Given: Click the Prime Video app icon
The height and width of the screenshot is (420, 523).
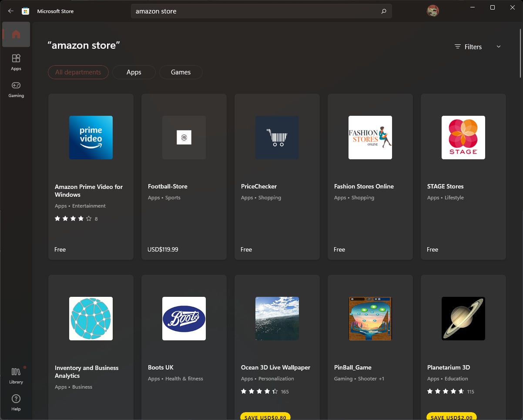Looking at the screenshot, I should tap(91, 138).
